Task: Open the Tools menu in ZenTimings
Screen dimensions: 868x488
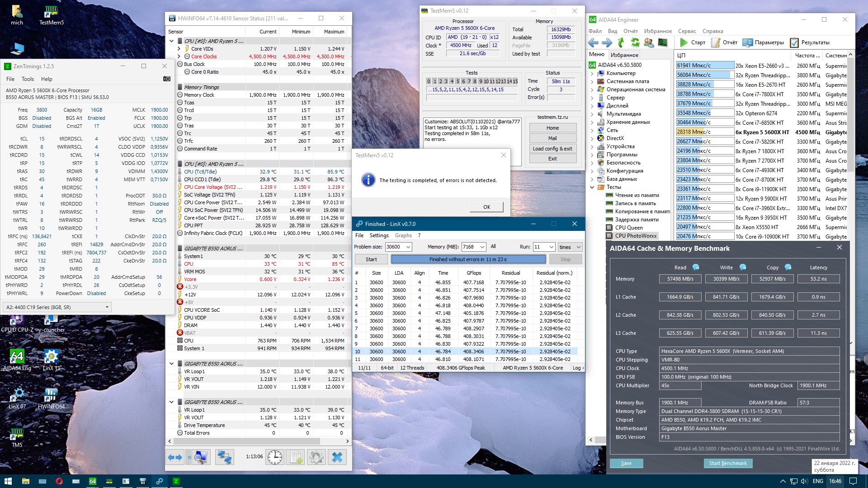Action: click(x=28, y=79)
